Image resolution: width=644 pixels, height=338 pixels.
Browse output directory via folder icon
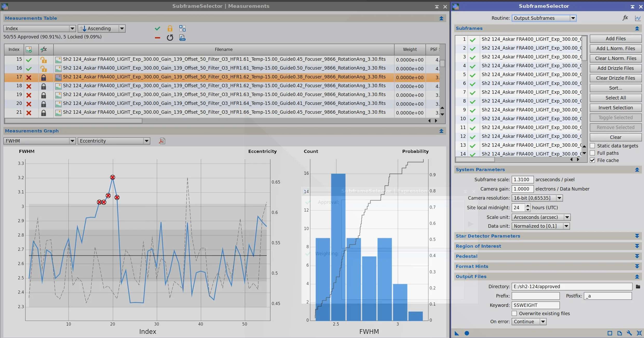coord(638,287)
